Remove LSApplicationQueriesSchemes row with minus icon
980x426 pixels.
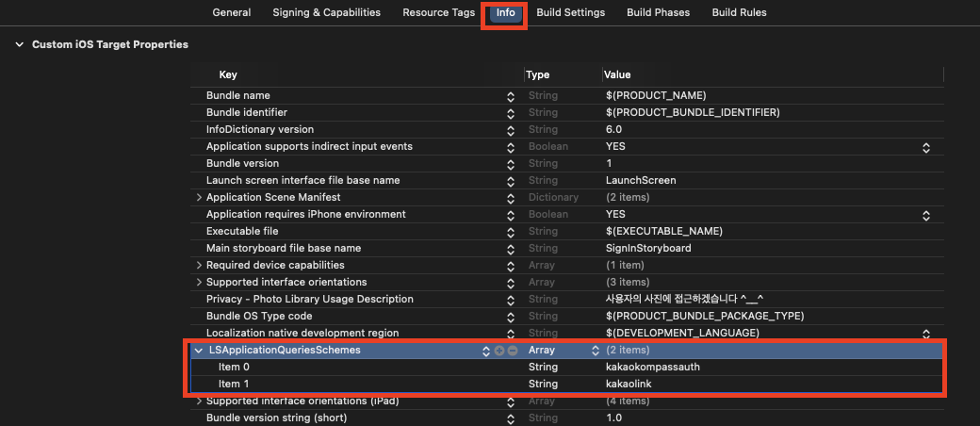(513, 351)
